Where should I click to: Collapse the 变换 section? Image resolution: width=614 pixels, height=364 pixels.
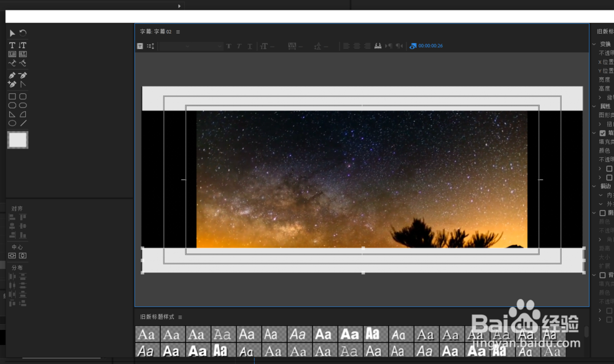coord(594,44)
